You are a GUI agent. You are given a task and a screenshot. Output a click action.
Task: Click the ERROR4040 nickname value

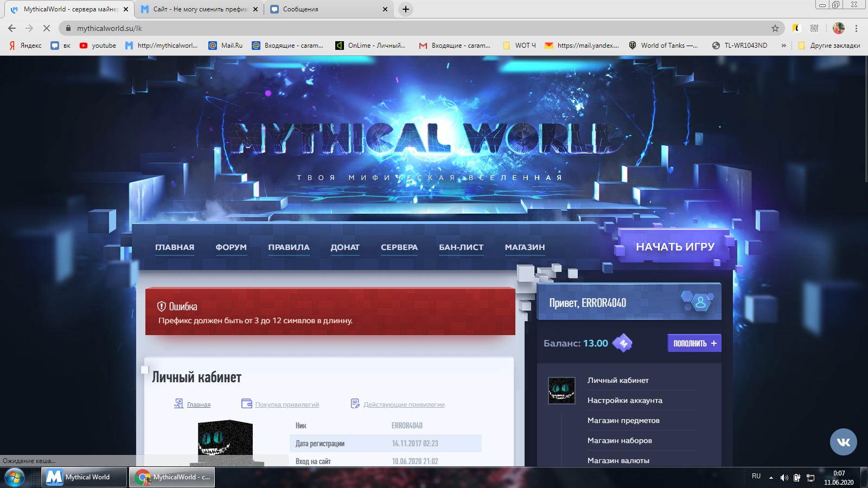[x=407, y=426]
